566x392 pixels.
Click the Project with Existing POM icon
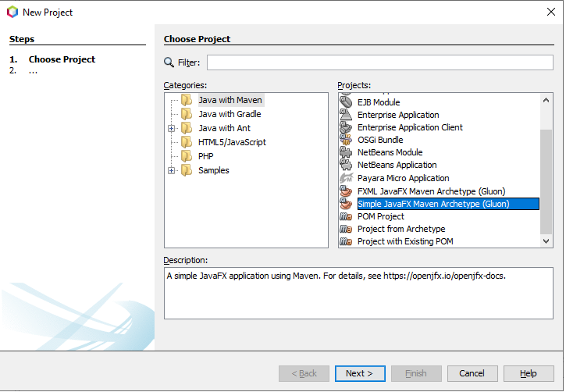pos(346,241)
